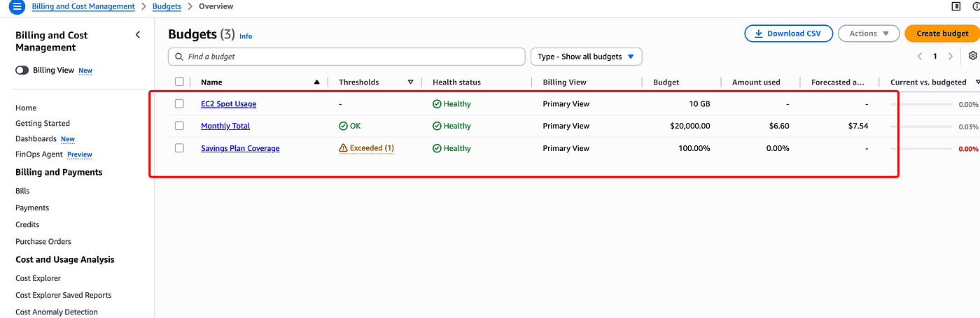Click the red 0.00% value
The width and height of the screenshot is (980, 318).
[x=968, y=149]
